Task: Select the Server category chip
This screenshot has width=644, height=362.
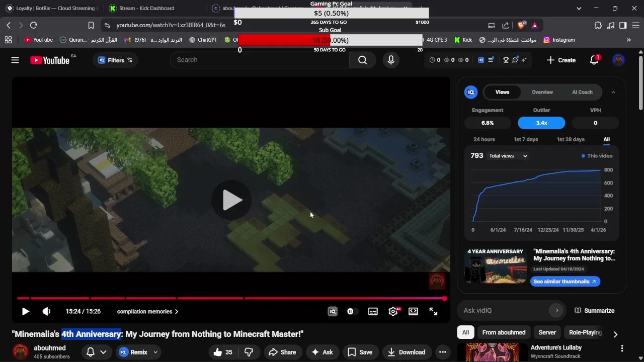Action: tap(547, 332)
